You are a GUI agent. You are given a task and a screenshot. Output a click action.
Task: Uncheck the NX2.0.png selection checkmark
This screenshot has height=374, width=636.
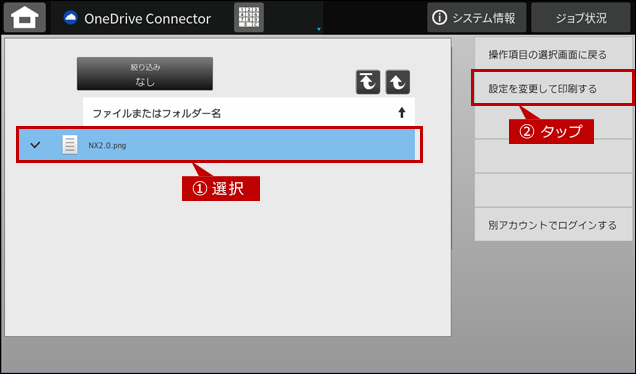click(x=35, y=144)
